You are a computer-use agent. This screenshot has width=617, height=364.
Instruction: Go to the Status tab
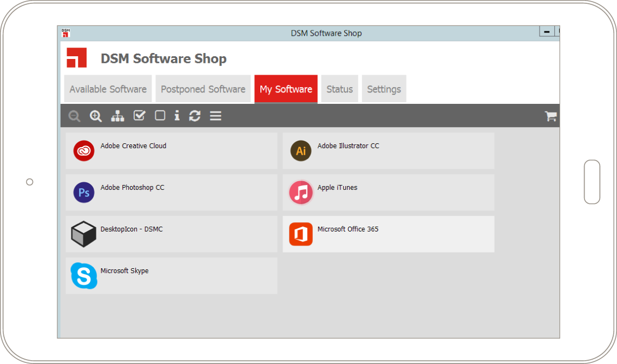click(x=339, y=89)
